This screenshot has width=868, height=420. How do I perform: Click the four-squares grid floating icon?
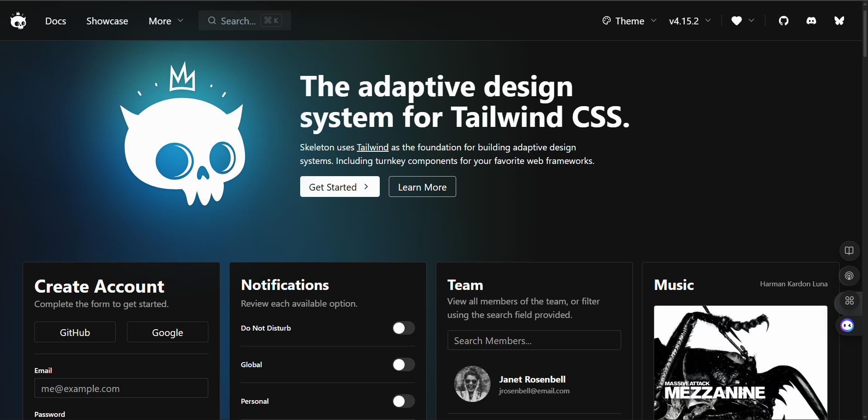tap(849, 300)
